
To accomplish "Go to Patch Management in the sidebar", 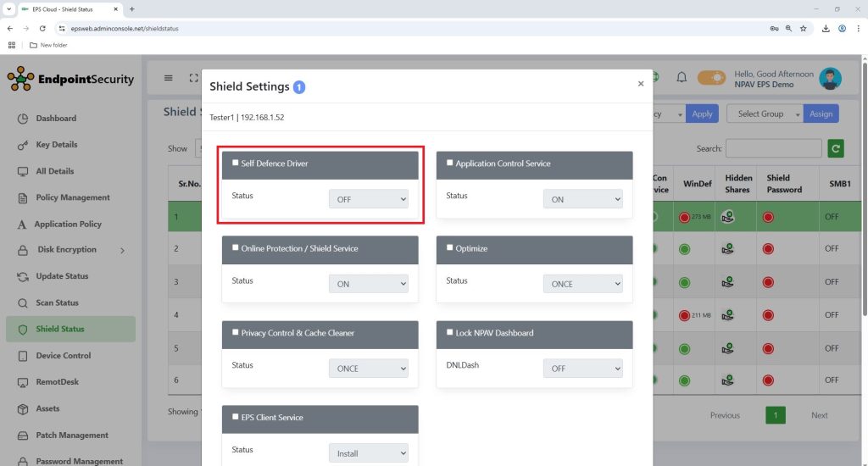I will pyautogui.click(x=72, y=435).
